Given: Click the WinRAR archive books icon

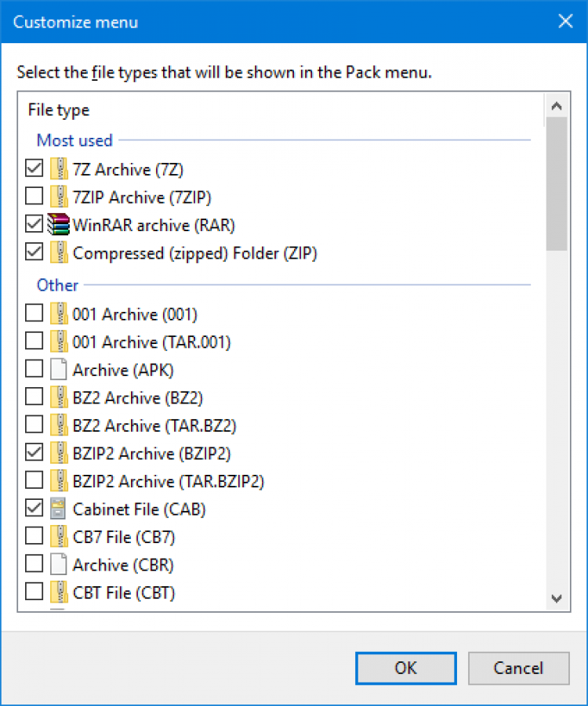Looking at the screenshot, I should point(59,225).
